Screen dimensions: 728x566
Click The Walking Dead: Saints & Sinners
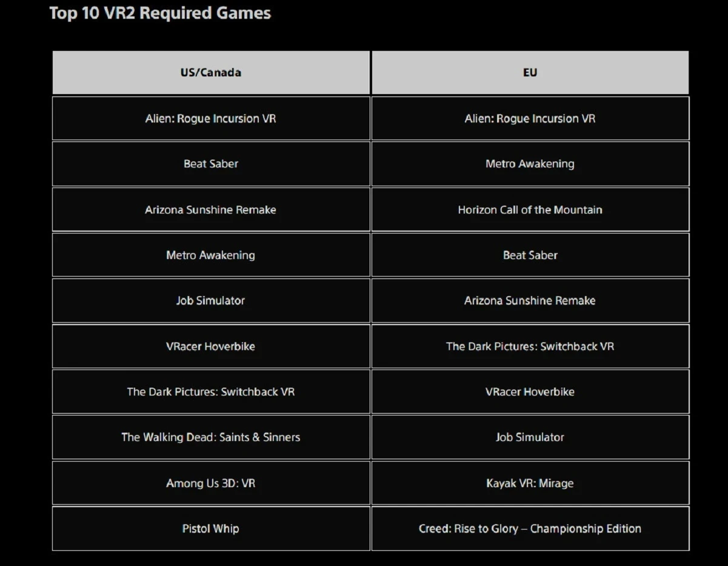[210, 437]
